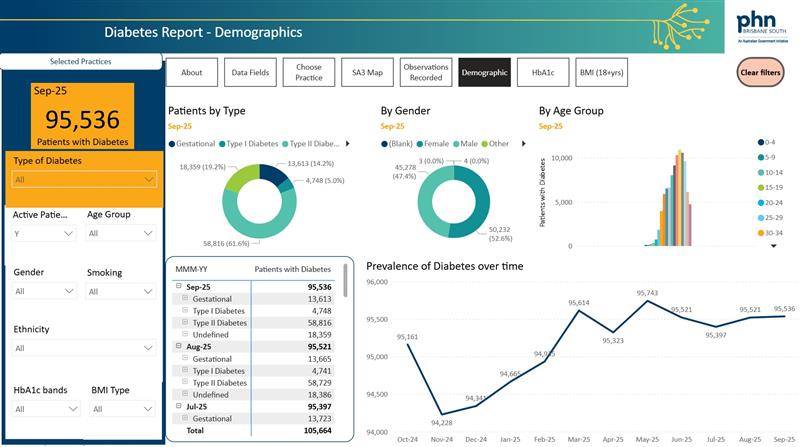Show more age groups with legend down arrow
This screenshot has width=800, height=447.
(773, 246)
